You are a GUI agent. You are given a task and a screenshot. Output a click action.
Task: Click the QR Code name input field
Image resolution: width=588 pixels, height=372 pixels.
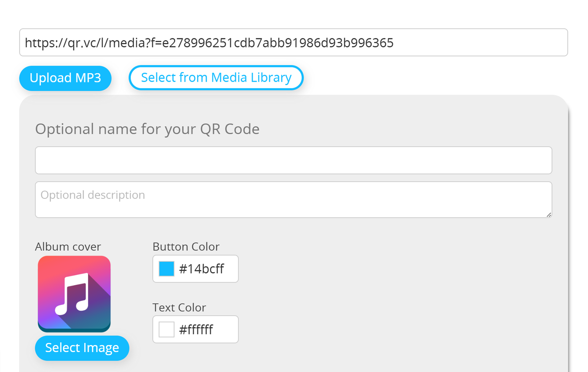(293, 160)
